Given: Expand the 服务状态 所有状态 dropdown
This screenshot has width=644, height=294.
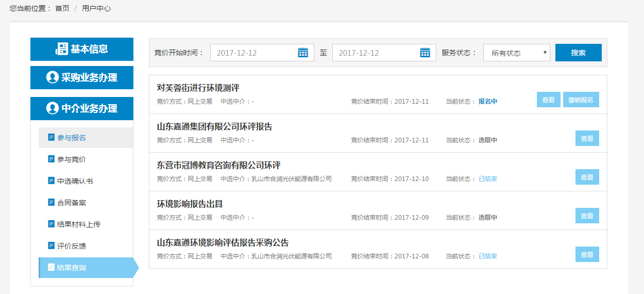Looking at the screenshot, I should tap(516, 53).
